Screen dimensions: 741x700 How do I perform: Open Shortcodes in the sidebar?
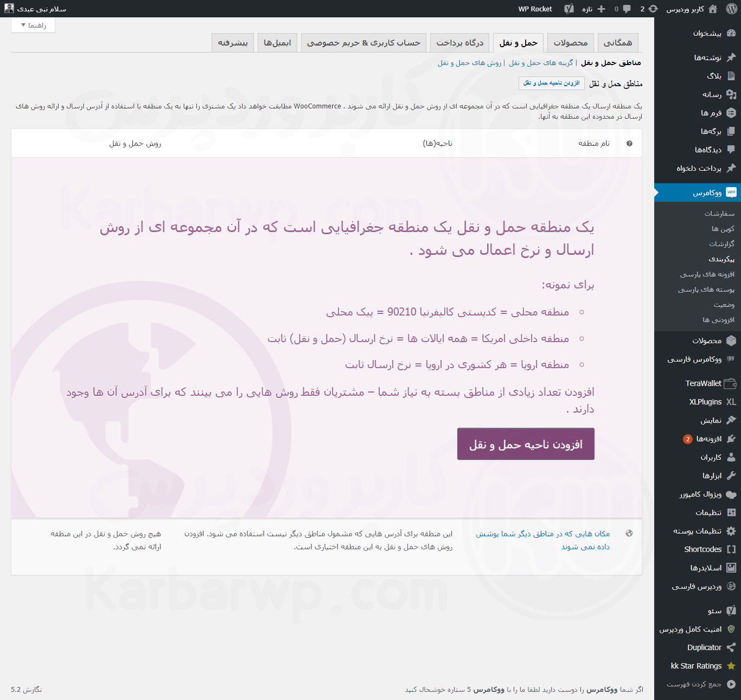703,549
